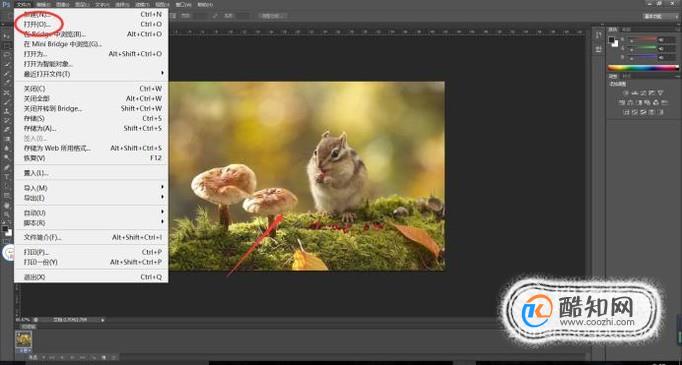Viewport: 682px width, 365px height.
Task: Adjust the red R color slider
Action: (x=643, y=40)
